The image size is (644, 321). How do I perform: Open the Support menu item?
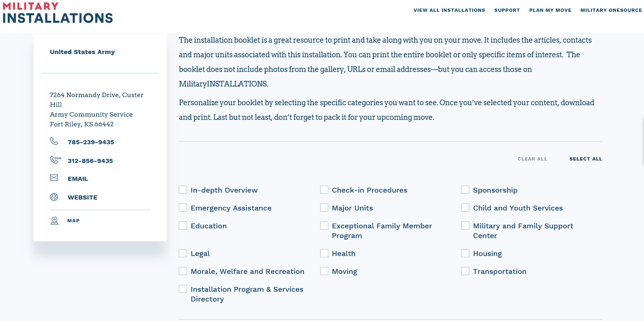click(x=507, y=10)
